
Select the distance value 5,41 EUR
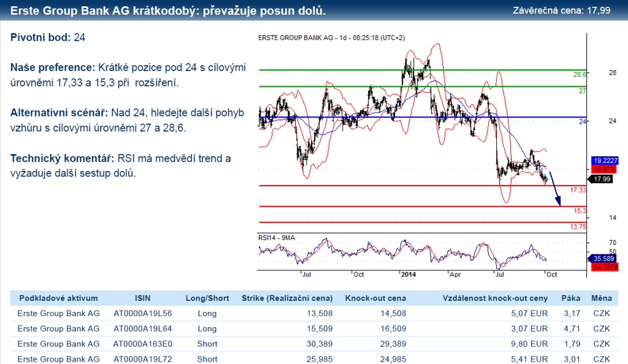[529, 359]
